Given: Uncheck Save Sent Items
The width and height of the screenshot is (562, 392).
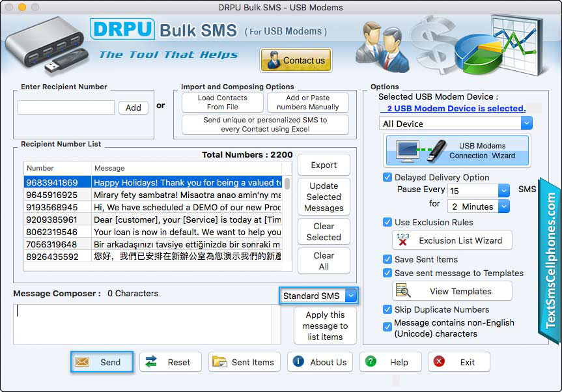Looking at the screenshot, I should pos(387,259).
